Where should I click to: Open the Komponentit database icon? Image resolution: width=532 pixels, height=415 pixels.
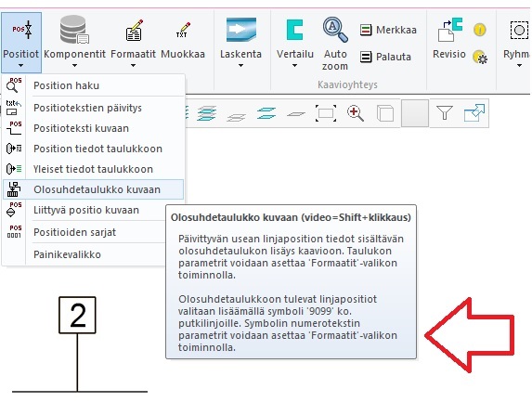click(74, 31)
